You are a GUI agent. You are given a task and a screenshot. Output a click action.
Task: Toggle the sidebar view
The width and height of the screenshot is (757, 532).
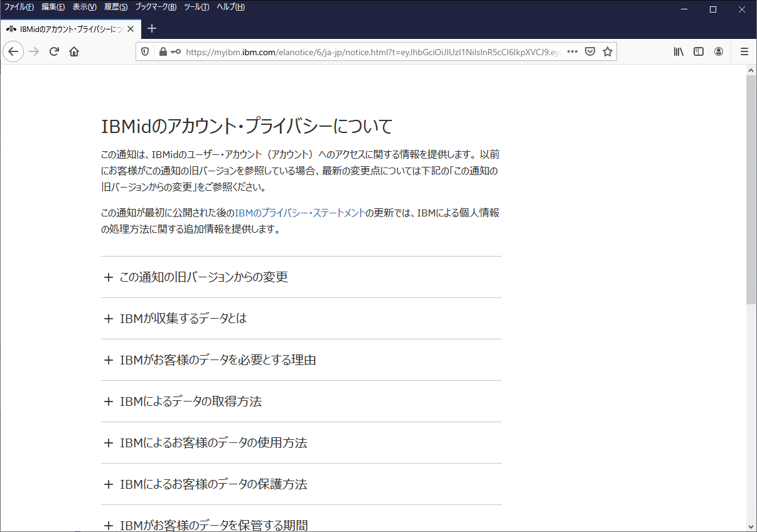point(698,51)
